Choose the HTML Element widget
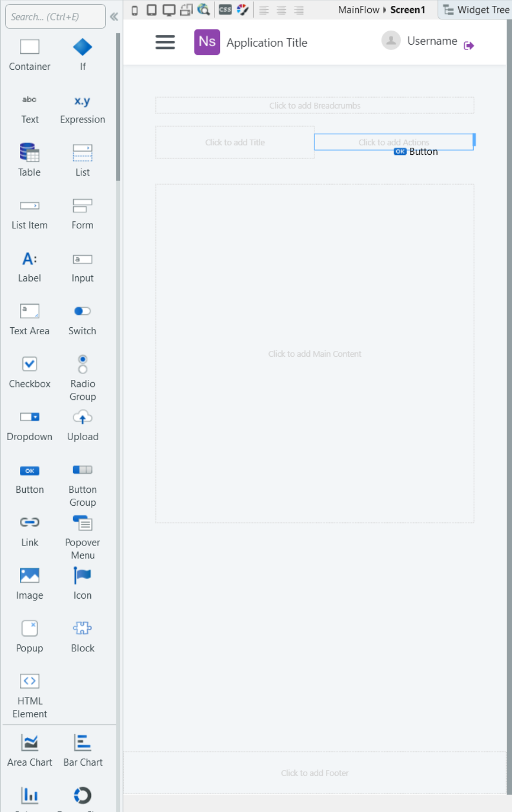Screen dimensions: 512x812 pos(30,696)
